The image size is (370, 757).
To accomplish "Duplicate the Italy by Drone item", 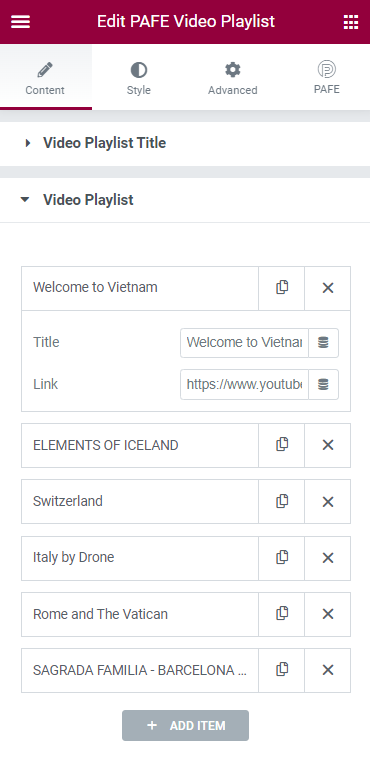I will 282,558.
